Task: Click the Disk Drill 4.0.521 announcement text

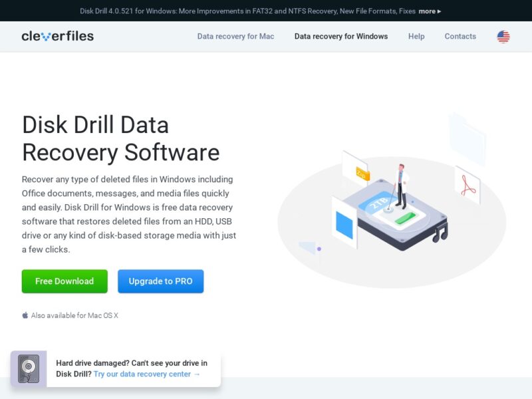Action: 247,11
